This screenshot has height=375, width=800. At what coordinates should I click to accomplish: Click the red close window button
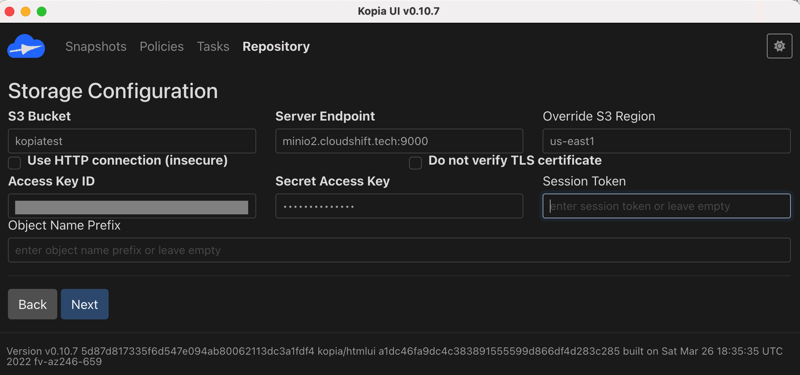tap(10, 11)
